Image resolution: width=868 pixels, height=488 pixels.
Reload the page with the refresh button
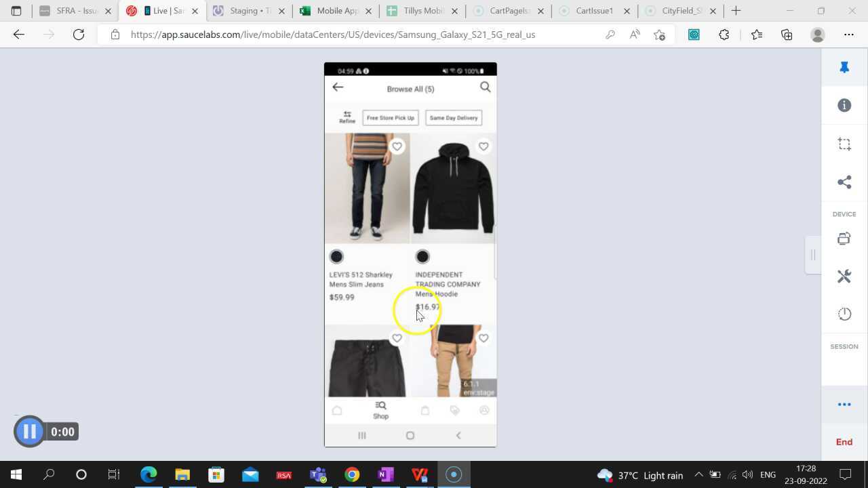pyautogui.click(x=79, y=35)
